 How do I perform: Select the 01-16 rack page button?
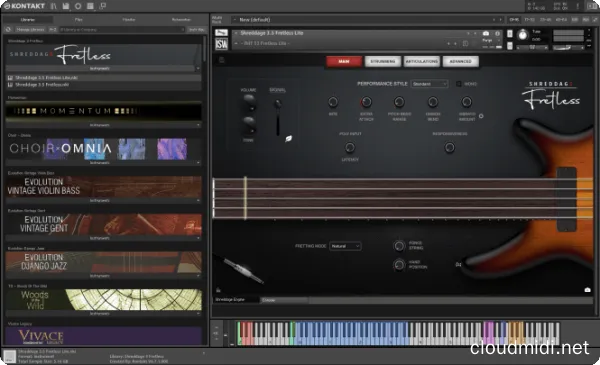coord(514,20)
